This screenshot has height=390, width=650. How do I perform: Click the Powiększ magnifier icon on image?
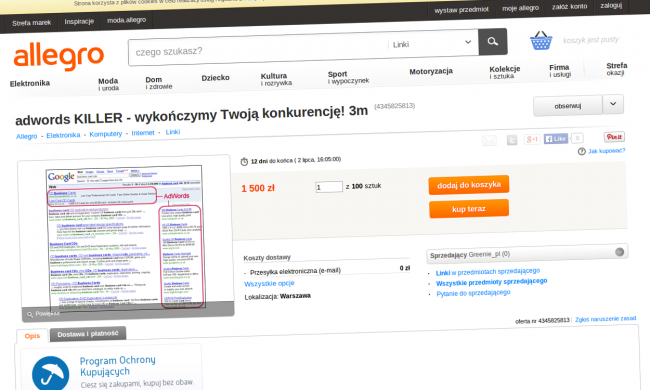pyautogui.click(x=30, y=315)
